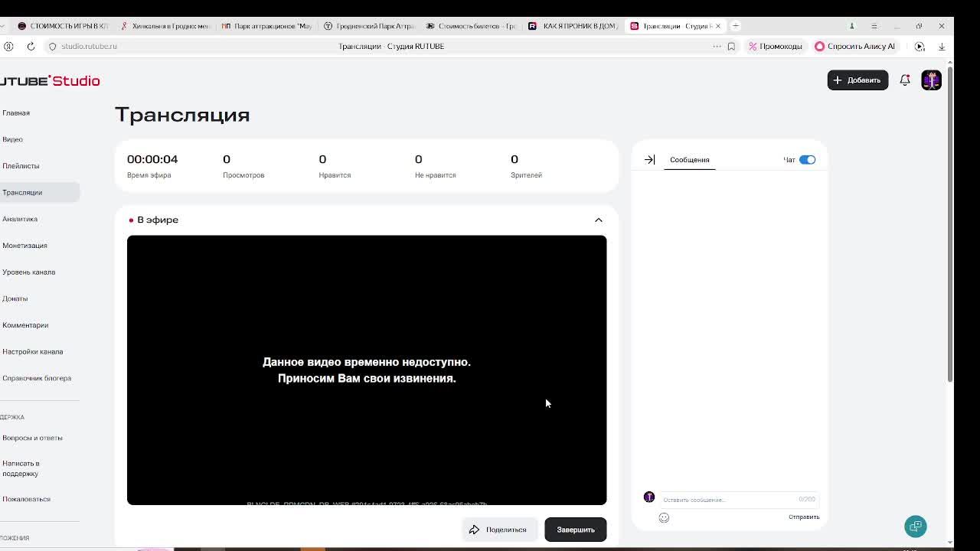Click the Зрителей counter

coord(526,166)
